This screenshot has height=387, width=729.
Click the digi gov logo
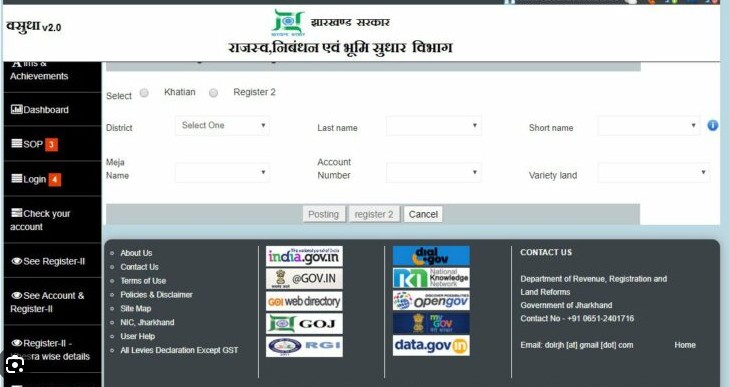(x=431, y=256)
